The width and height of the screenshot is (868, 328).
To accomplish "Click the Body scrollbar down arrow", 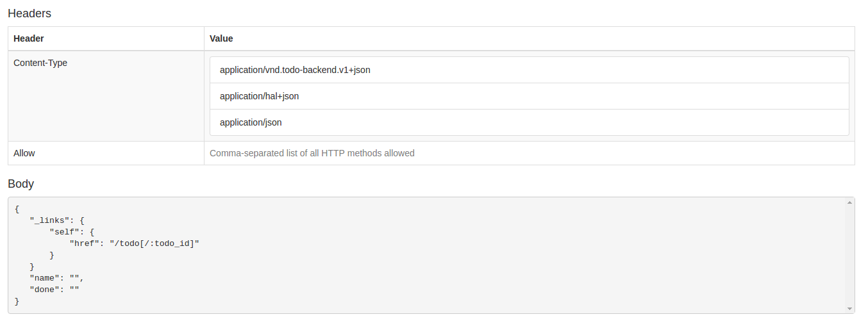I will click(849, 308).
